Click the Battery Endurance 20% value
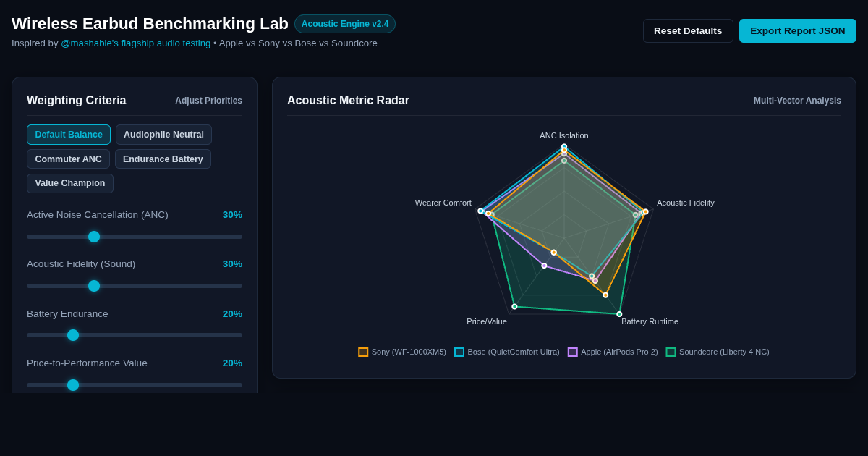 pos(232,314)
